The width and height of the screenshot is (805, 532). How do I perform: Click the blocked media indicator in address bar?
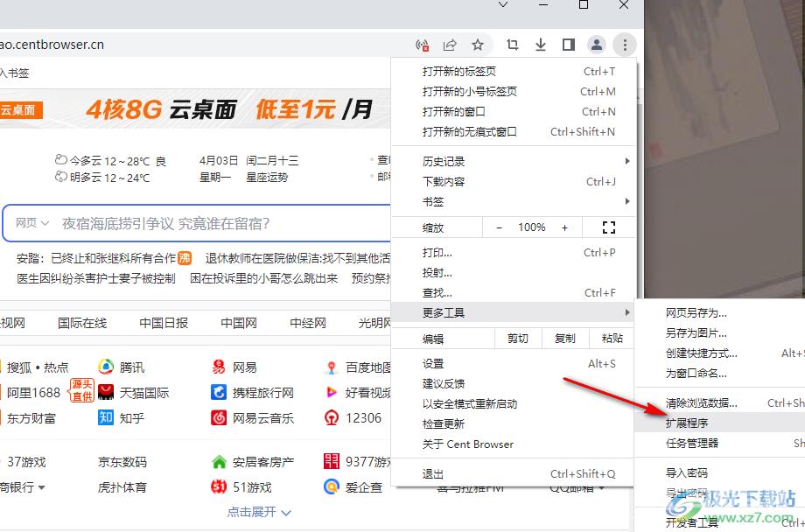tap(422, 45)
